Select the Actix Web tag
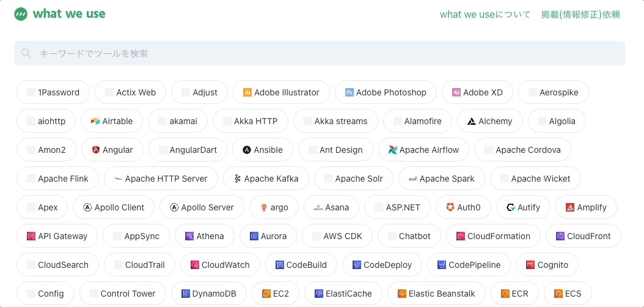 point(131,92)
